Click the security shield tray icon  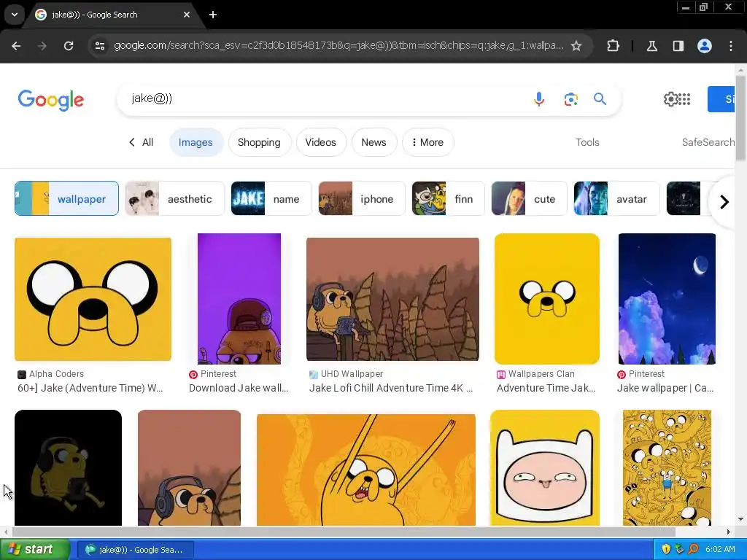pos(666,550)
